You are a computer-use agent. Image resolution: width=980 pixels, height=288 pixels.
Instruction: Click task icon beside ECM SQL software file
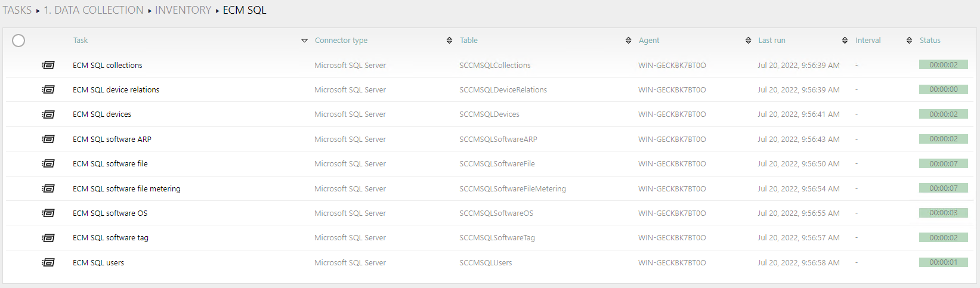tap(48, 163)
